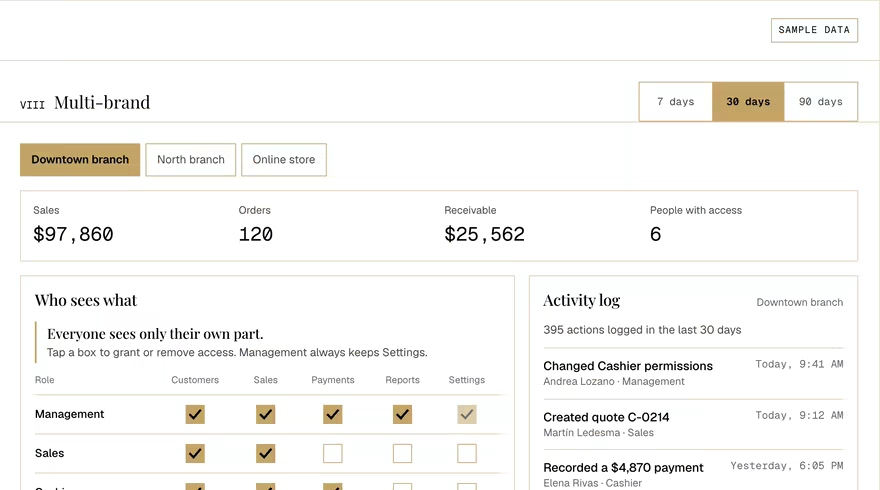Click the Activity log heading
The image size is (880, 490).
point(581,301)
